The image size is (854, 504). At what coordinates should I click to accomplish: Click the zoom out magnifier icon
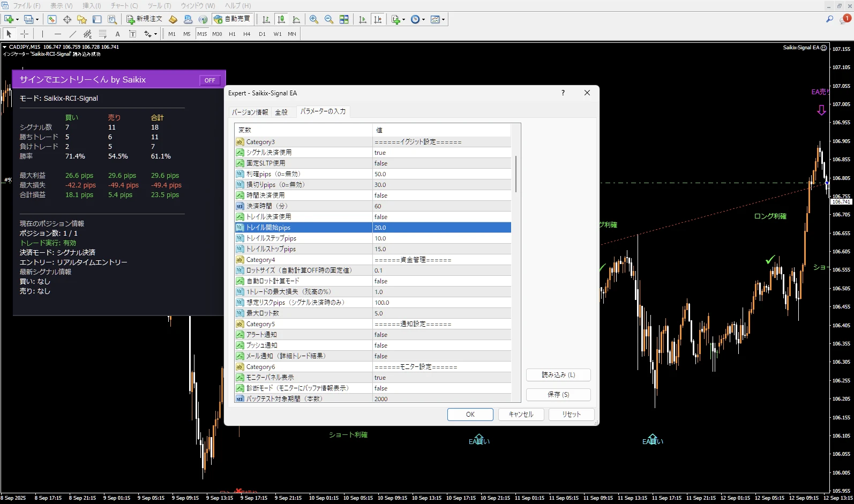tap(329, 19)
